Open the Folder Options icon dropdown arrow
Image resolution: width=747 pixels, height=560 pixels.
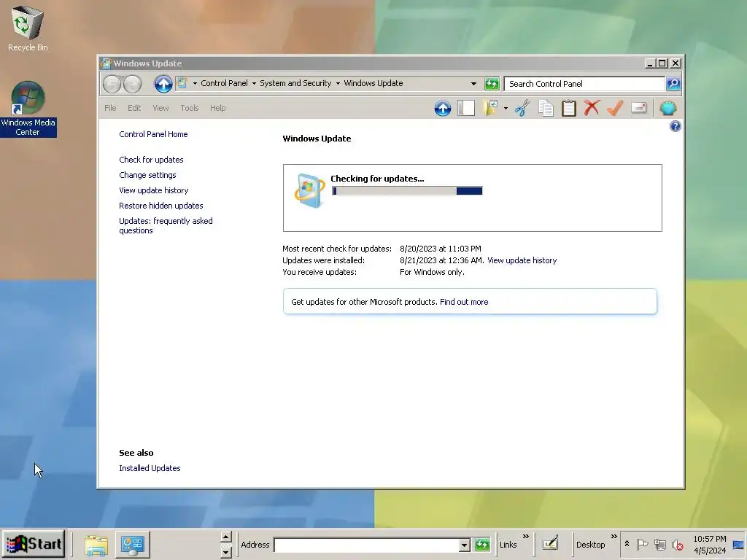(506, 109)
